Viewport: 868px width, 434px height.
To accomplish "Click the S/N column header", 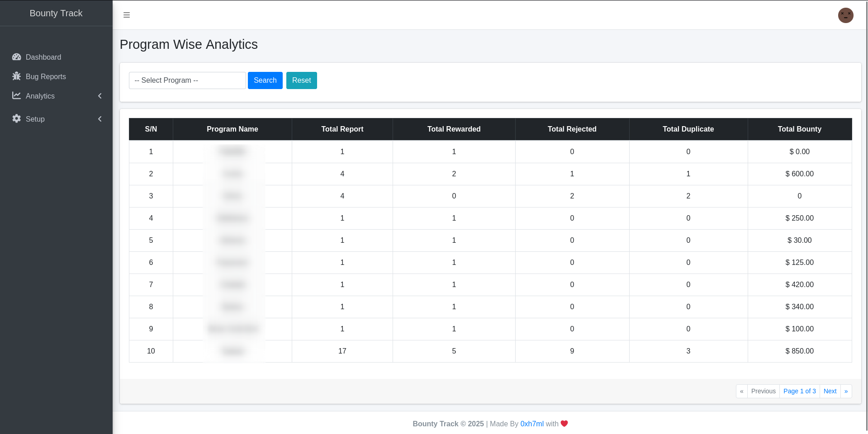I will (151, 129).
